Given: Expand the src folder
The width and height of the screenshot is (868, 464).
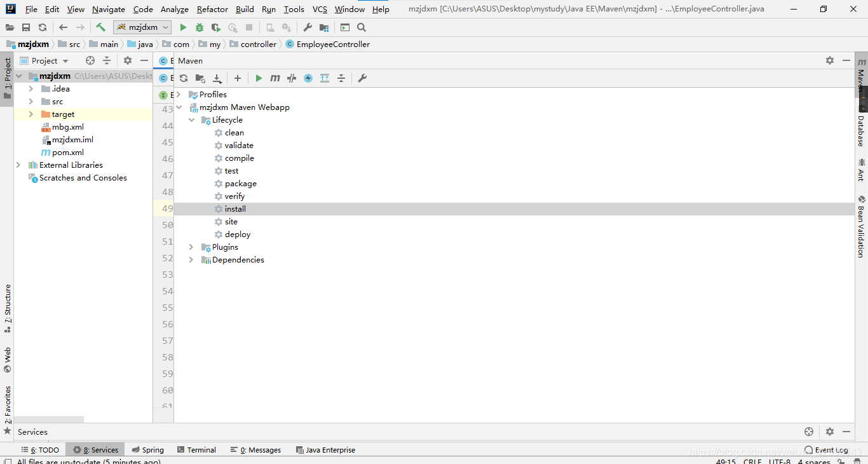Looking at the screenshot, I should point(31,102).
